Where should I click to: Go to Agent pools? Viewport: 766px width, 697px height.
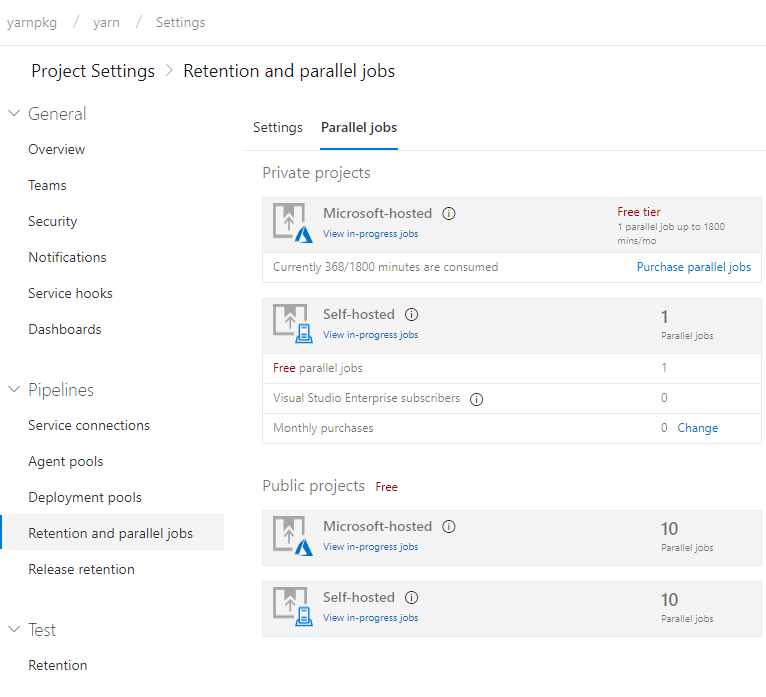point(65,462)
